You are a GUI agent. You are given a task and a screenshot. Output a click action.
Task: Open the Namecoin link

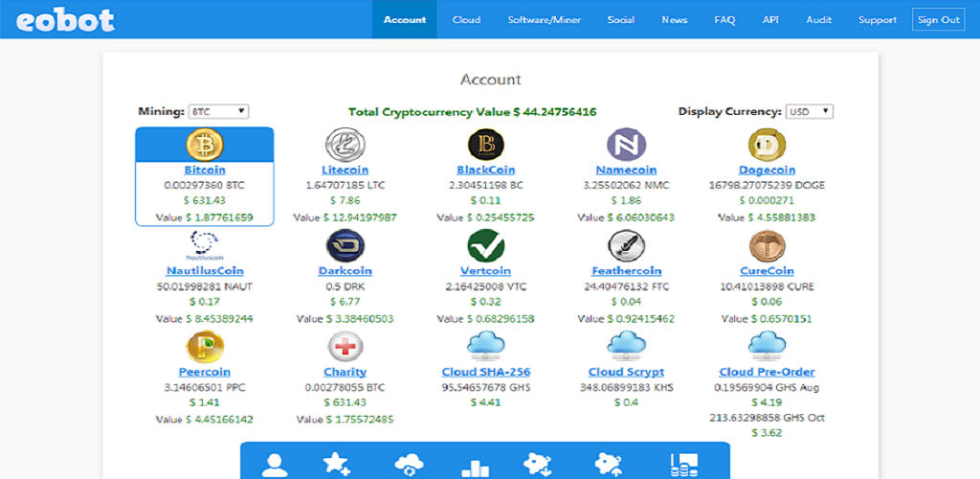point(626,171)
